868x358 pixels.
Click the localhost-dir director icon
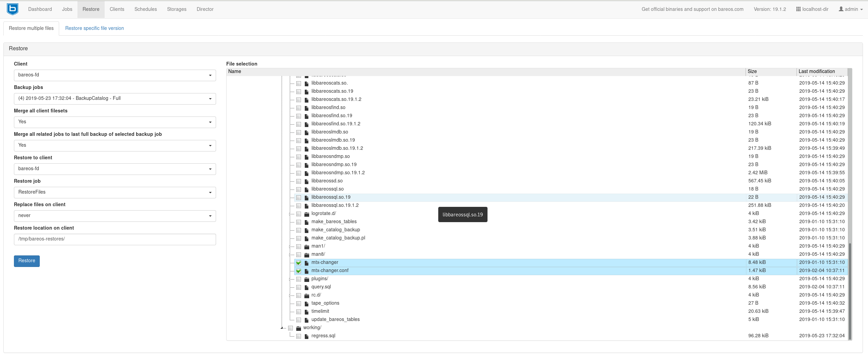click(798, 9)
